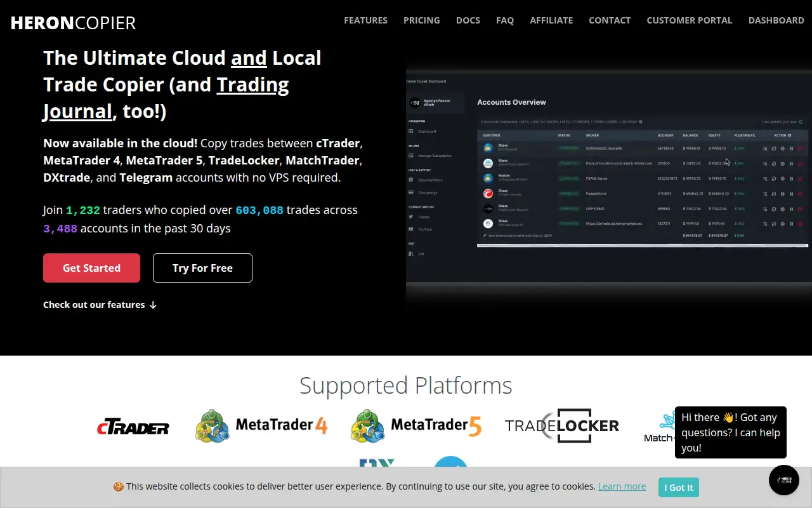Dismiss cookie banner with I Got It
The width and height of the screenshot is (812, 508).
[x=679, y=487]
